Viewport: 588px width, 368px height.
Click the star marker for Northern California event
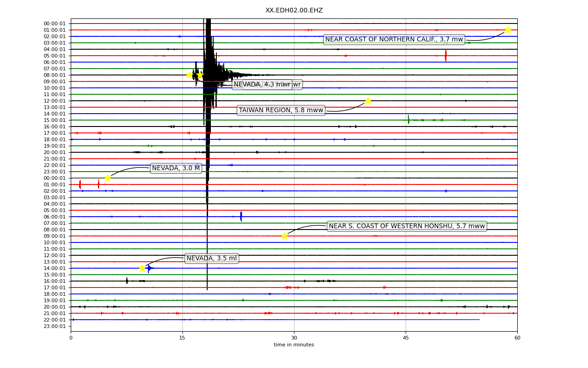coord(508,30)
